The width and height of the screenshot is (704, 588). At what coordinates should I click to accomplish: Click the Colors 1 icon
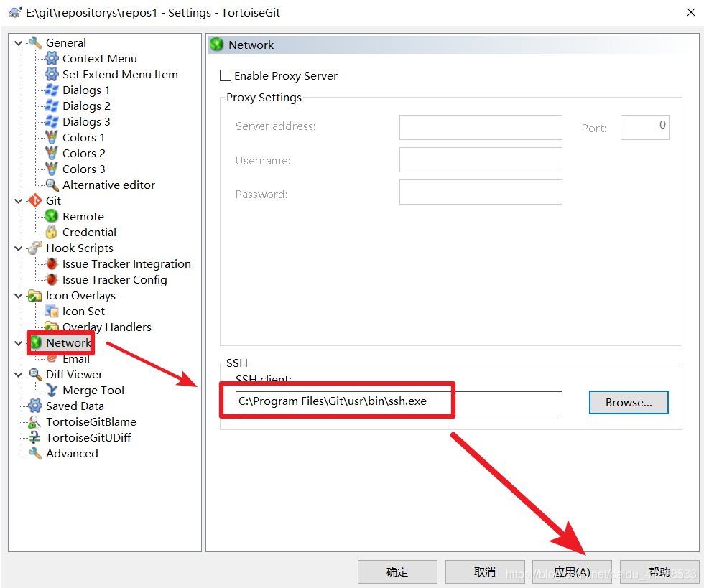click(52, 137)
